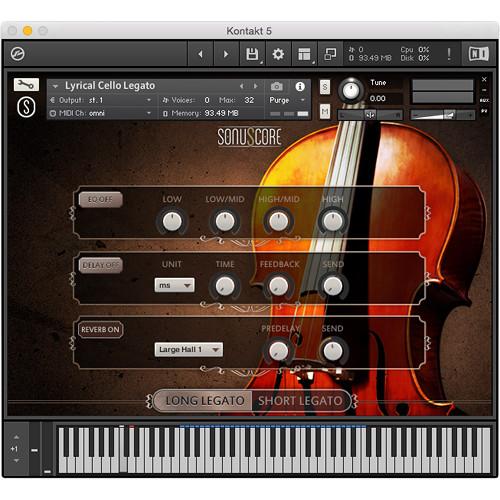Image resolution: width=500 pixels, height=500 pixels.
Task: Select previous instrument with small left arrow
Action: click(242, 86)
